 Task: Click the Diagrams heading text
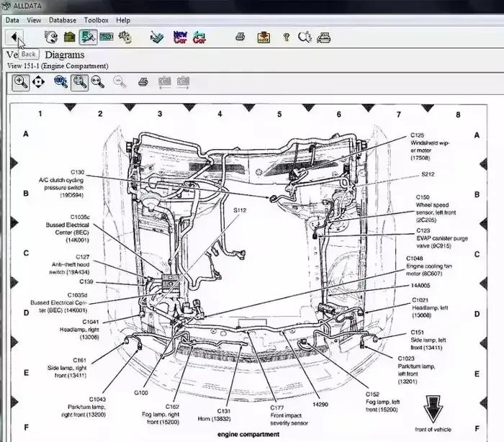(x=65, y=55)
